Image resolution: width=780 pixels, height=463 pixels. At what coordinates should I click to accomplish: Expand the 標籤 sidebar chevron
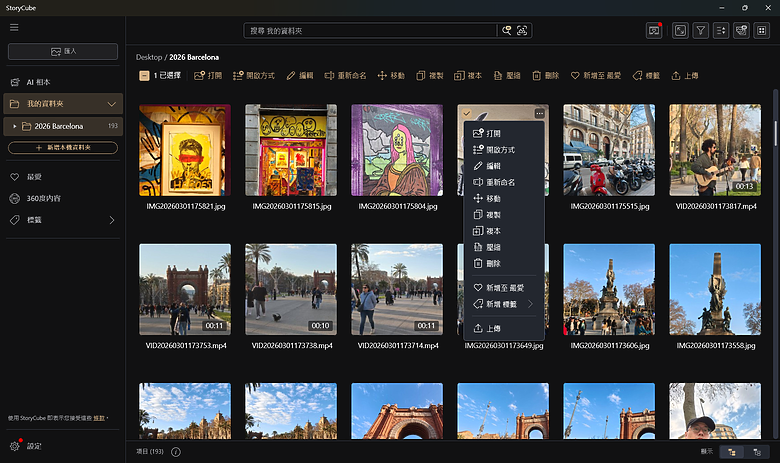pyautogui.click(x=111, y=219)
